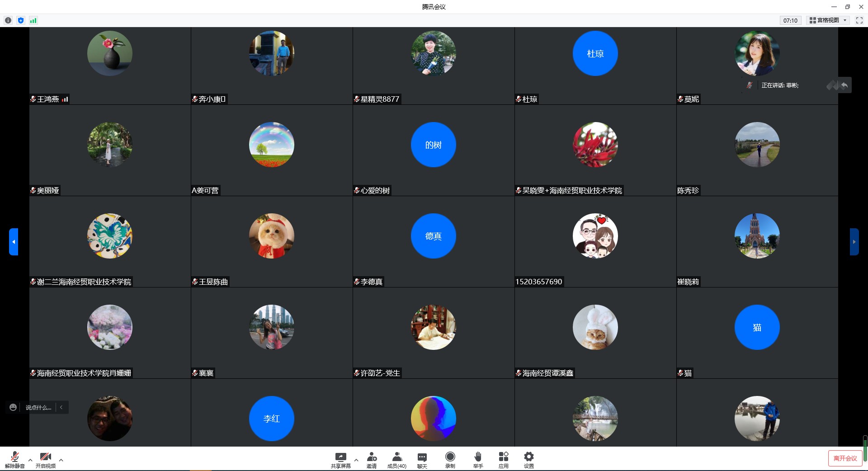
Task: Open the 宫格视图 layout dropdown
Action: tap(828, 20)
